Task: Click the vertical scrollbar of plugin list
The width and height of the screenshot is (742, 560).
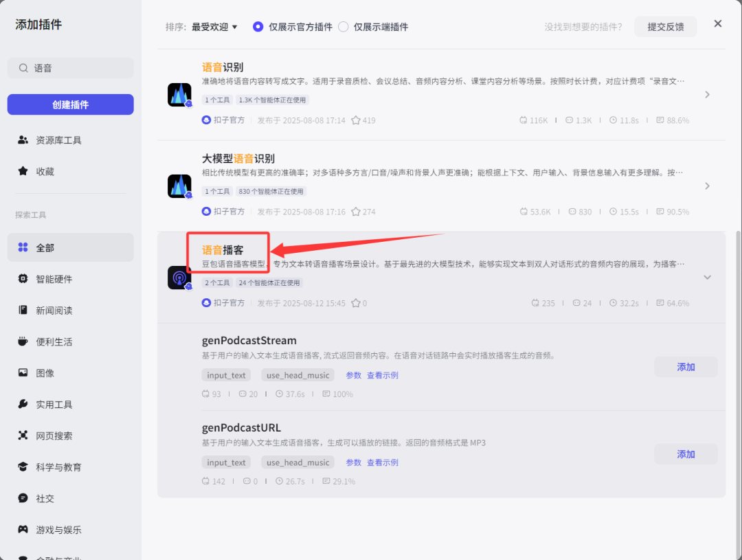Action: tap(739, 395)
